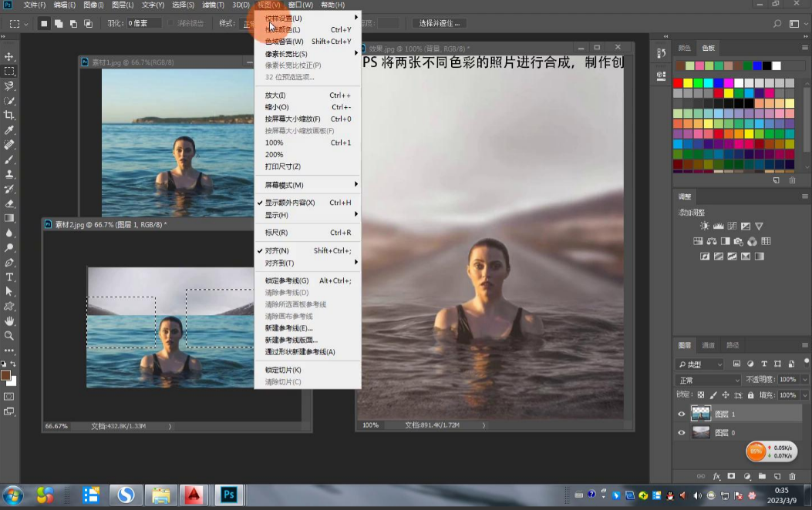812x510 pixels.
Task: Select the Horizontal Type tool
Action: [9, 277]
